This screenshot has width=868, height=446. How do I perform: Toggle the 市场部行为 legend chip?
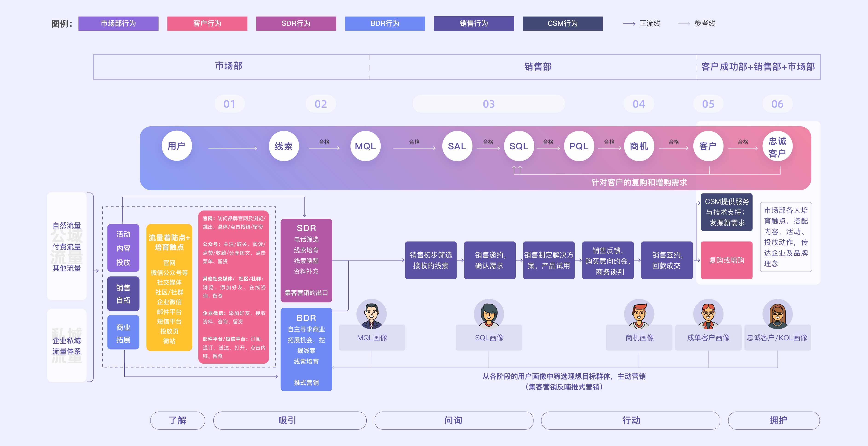(118, 24)
